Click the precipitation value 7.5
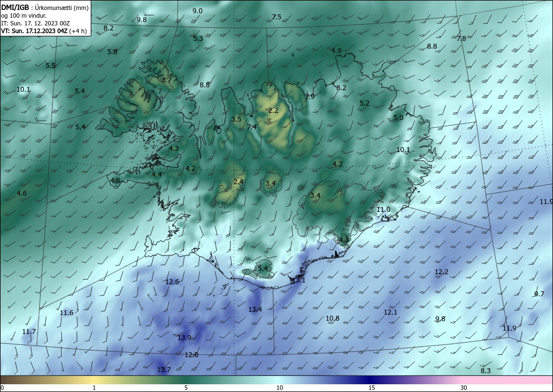The image size is (553, 392). (x=276, y=17)
